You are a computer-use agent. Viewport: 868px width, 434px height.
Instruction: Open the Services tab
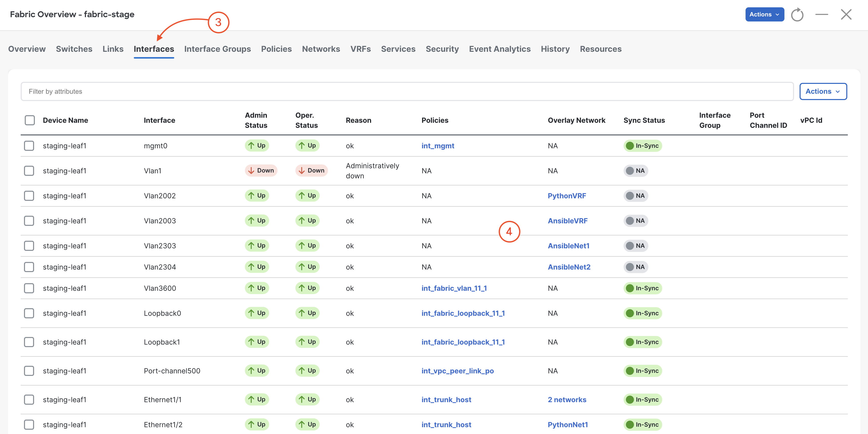click(x=398, y=49)
